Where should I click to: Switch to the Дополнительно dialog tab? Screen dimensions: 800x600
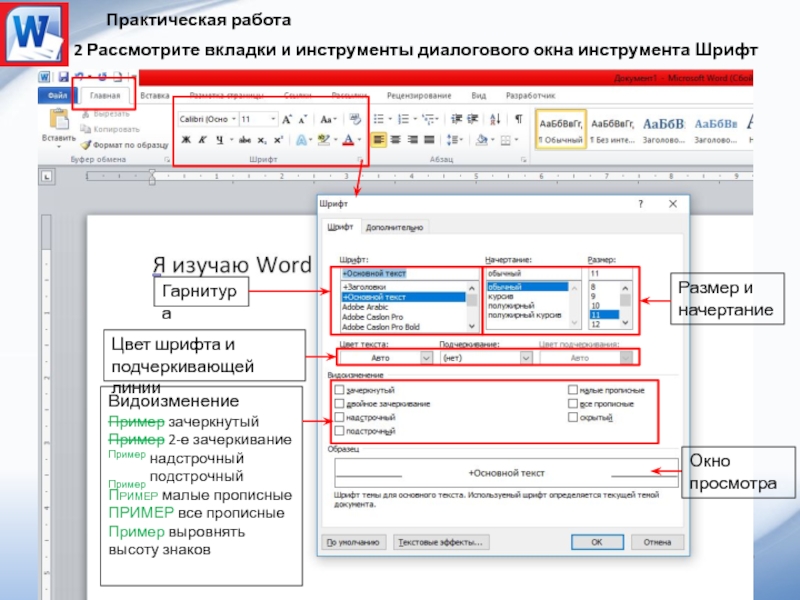pos(394,227)
